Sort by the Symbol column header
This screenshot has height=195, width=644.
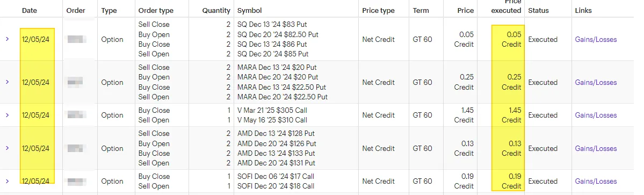(249, 11)
